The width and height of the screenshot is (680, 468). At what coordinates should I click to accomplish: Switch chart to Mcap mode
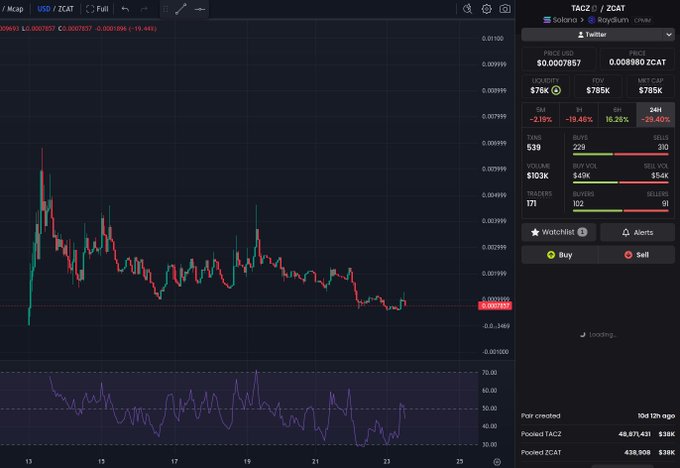click(x=15, y=9)
